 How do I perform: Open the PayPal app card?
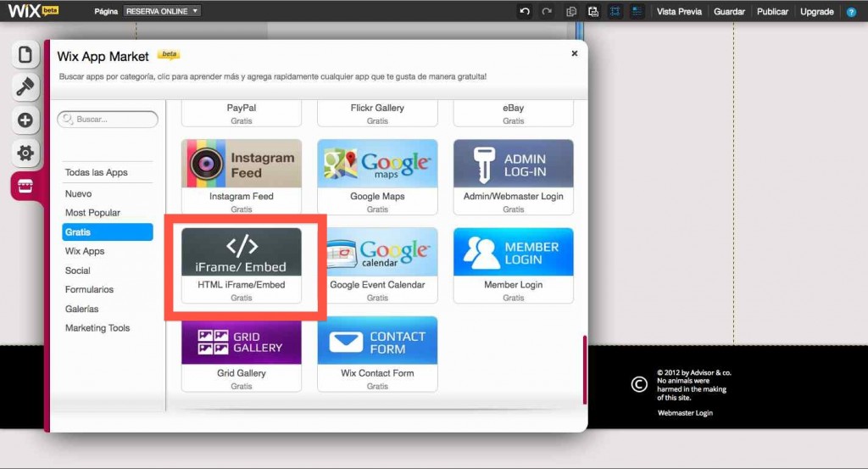[x=242, y=114]
